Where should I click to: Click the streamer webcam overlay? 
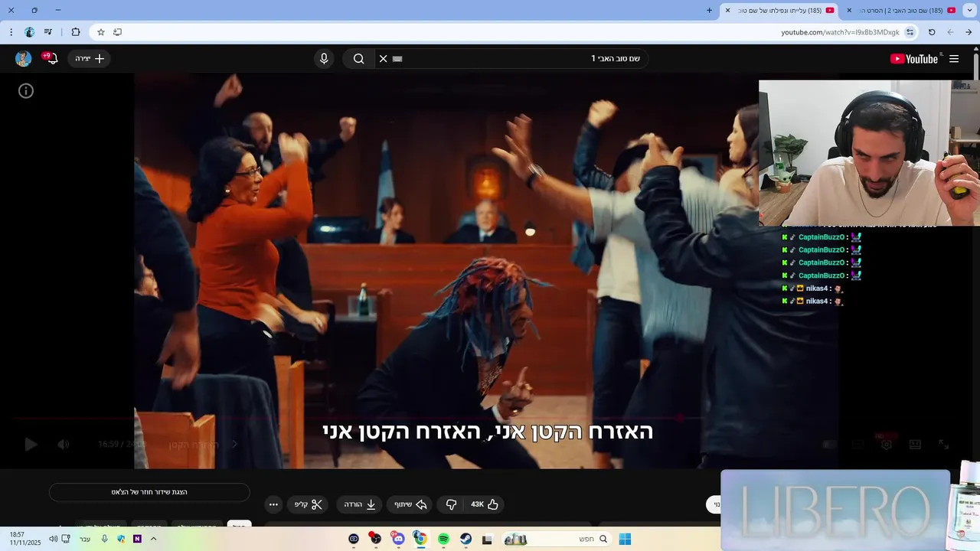[869, 153]
